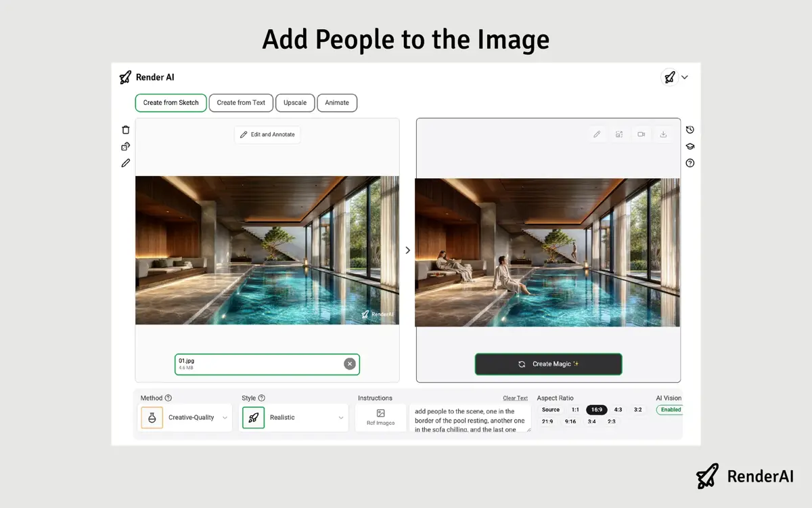The height and width of the screenshot is (508, 812).
Task: Select the 16:9 aspect ratio
Action: tap(597, 410)
